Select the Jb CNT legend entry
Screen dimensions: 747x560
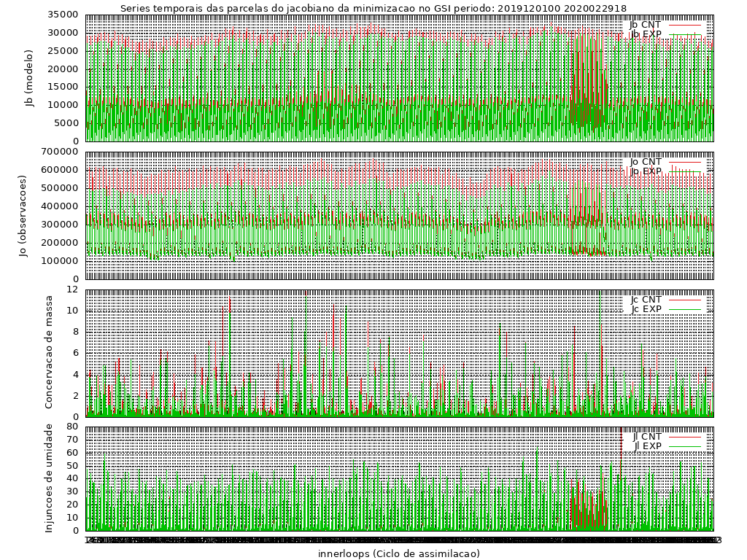click(665, 25)
